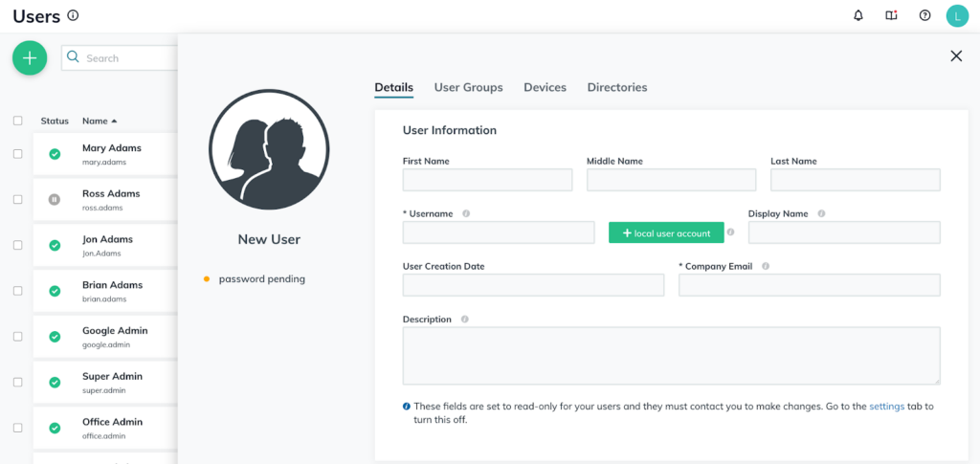980x464 pixels.
Task: Open the Devices tab
Action: pyautogui.click(x=545, y=87)
